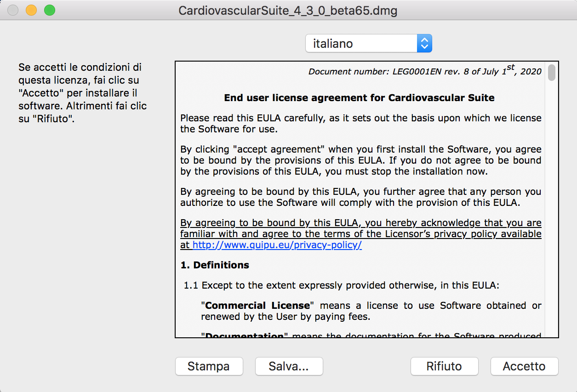Viewport: 577px width, 392px height.
Task: Save the license using the Salva... button
Action: click(289, 366)
